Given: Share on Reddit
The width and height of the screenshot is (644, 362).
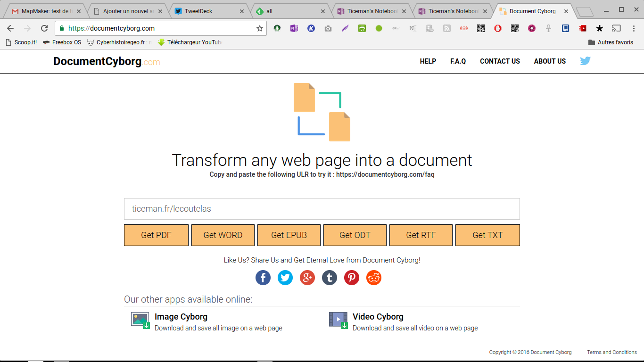Looking at the screenshot, I should pyautogui.click(x=374, y=278).
